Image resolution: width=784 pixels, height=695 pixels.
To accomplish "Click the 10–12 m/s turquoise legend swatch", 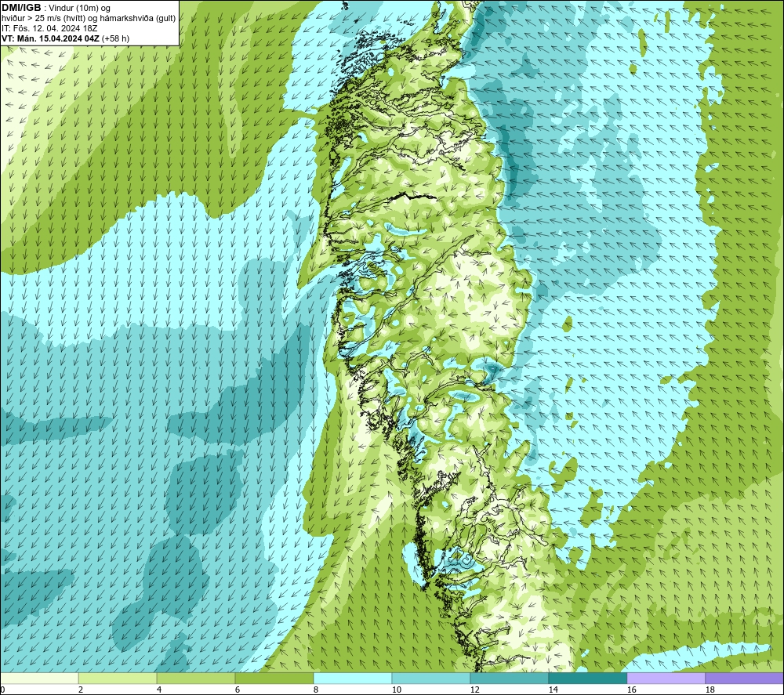I will pyautogui.click(x=431, y=678).
